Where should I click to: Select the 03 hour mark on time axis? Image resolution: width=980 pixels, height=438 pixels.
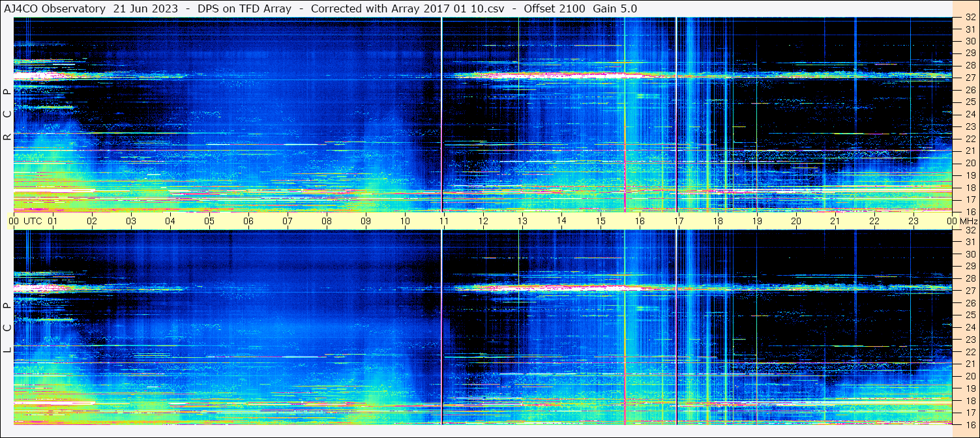click(131, 221)
